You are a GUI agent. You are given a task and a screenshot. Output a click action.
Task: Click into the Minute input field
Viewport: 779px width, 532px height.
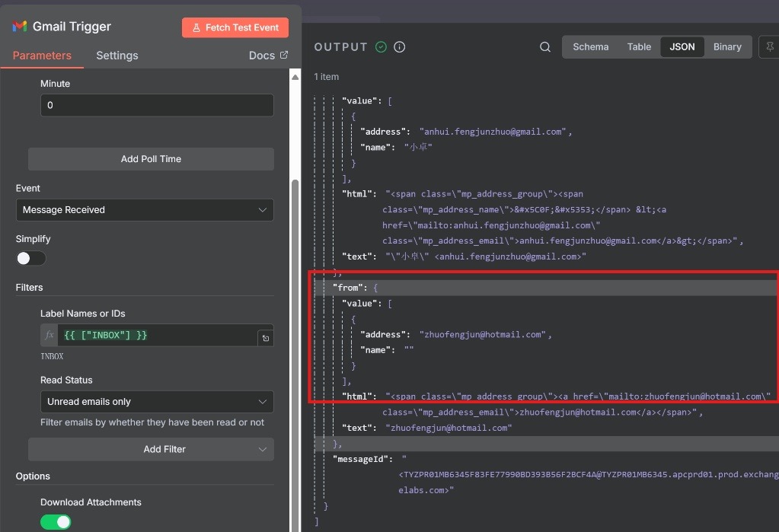pyautogui.click(x=156, y=106)
